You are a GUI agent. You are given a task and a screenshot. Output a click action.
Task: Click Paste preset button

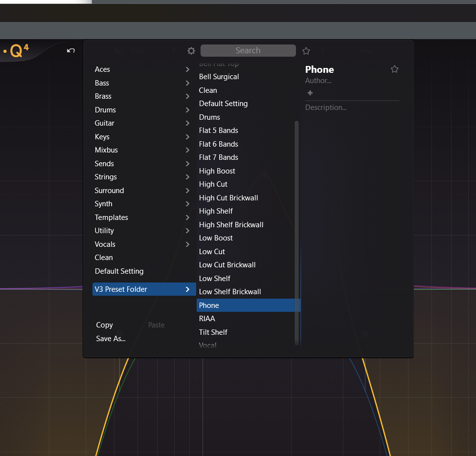click(x=157, y=325)
